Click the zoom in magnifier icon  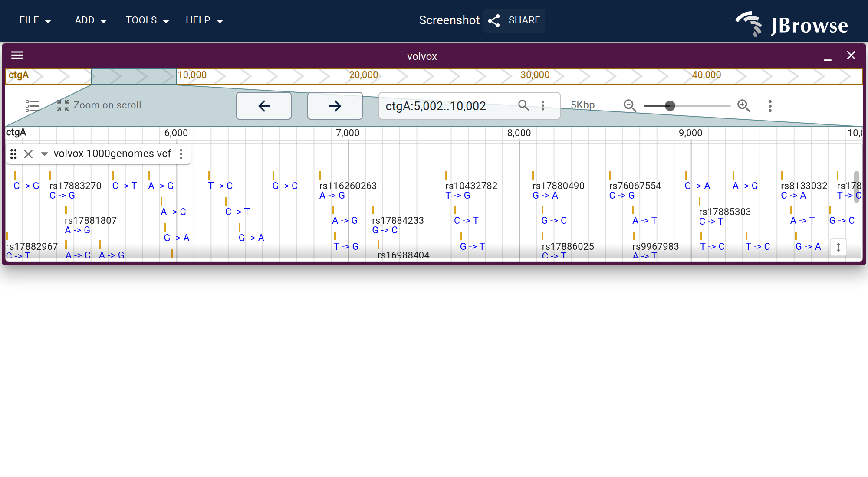click(x=744, y=105)
